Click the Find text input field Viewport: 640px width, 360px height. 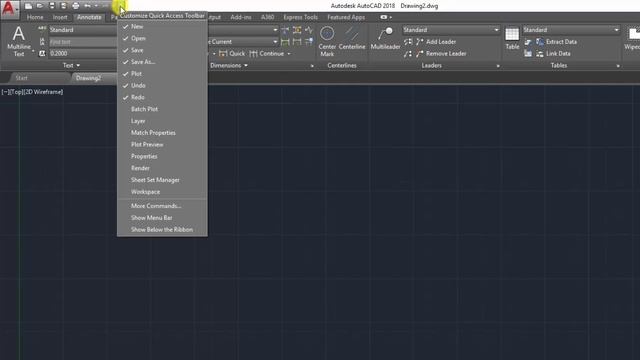[83, 42]
